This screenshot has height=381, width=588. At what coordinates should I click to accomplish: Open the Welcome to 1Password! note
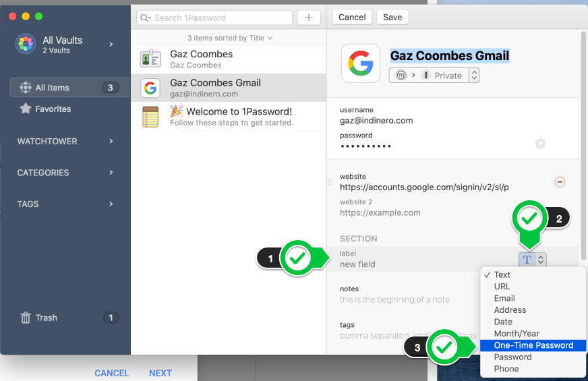[x=229, y=117]
